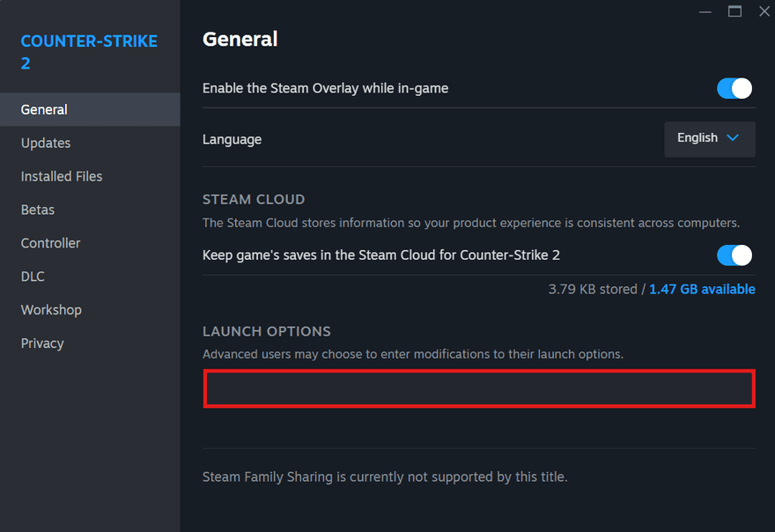This screenshot has height=532, width=775.
Task: Click the chevron arrow next to English
Action: point(734,138)
